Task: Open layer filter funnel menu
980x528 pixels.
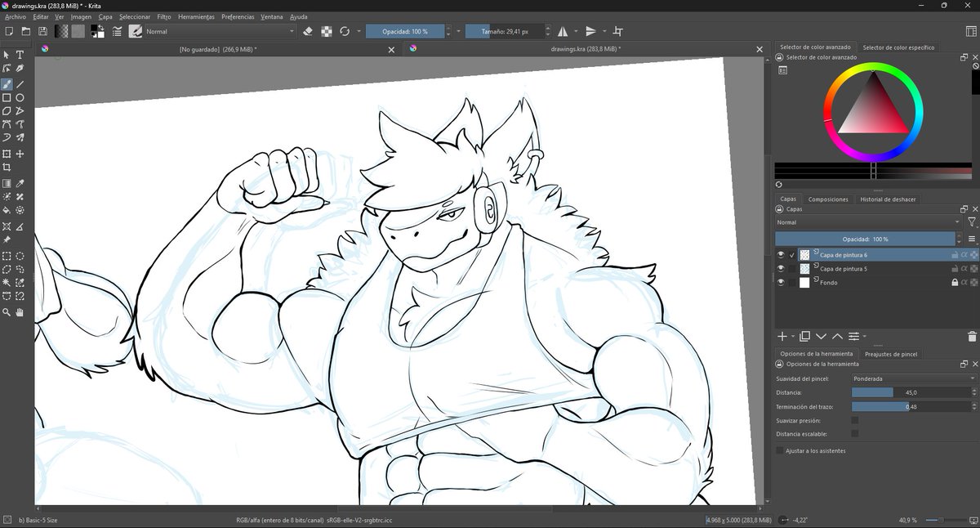Action: pyautogui.click(x=972, y=222)
